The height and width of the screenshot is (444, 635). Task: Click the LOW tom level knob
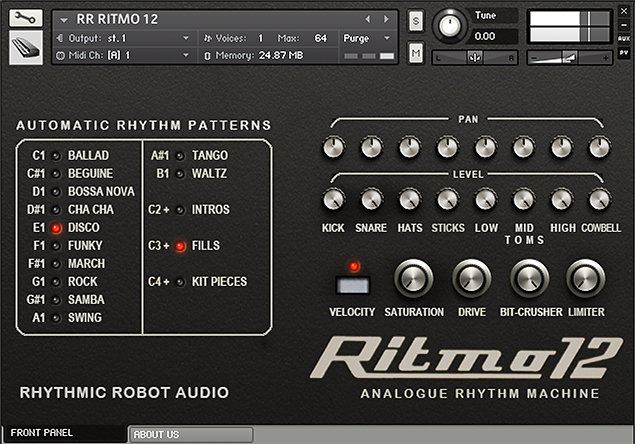486,199
